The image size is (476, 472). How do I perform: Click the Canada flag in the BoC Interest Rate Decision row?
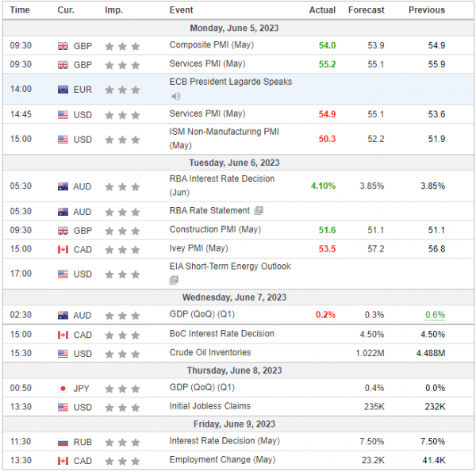(63, 334)
